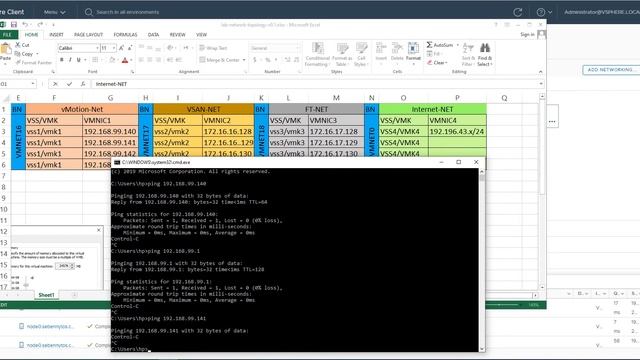The image size is (640, 360).
Task: Click the ADD NETWORKING button in vSphere Client
Action: click(611, 70)
